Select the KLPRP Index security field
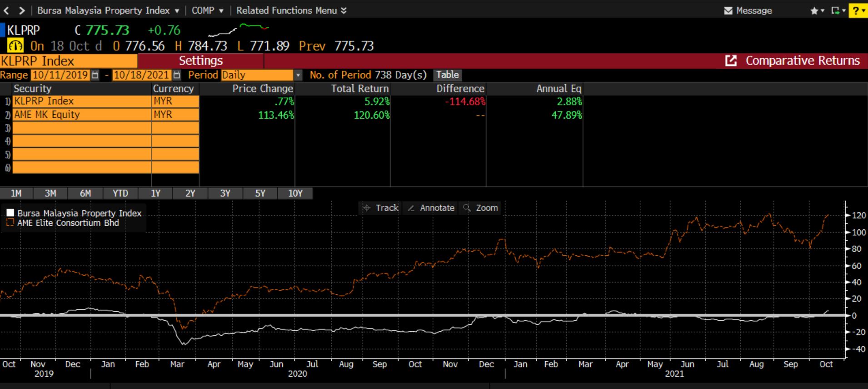The width and height of the screenshot is (868, 389). click(x=82, y=101)
